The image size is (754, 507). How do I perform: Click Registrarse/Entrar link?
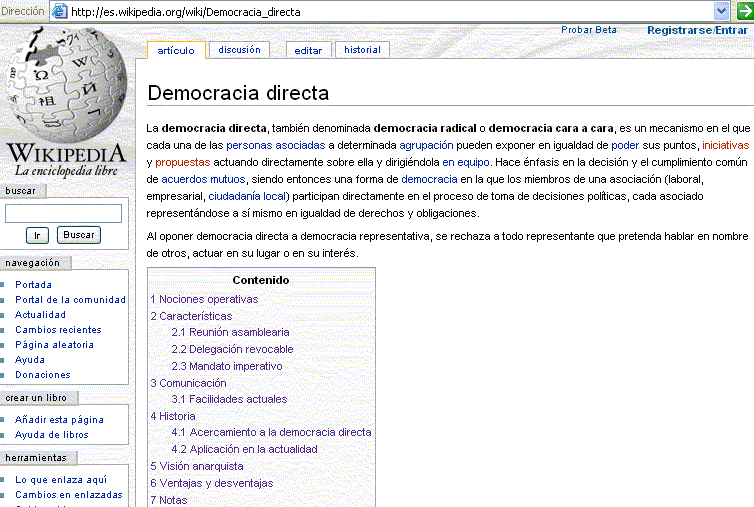[x=697, y=30]
